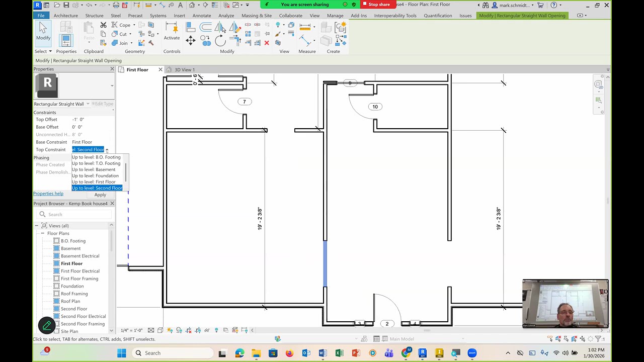Click the Apply button in Properties
The image size is (644, 362).
click(100, 195)
